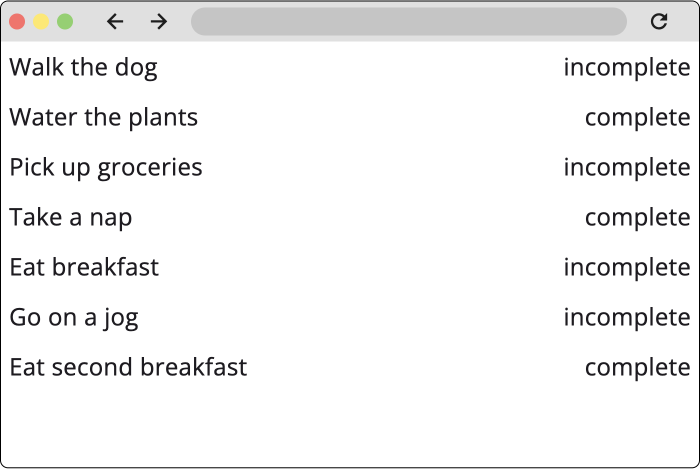This screenshot has height=469, width=700.
Task: Toggle Eat second breakfast complete status
Action: click(637, 367)
